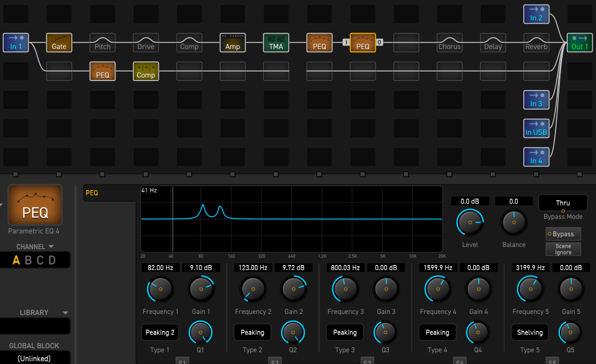Open the Global Block Unlinked selector
This screenshot has height=364, width=596.
34,358
